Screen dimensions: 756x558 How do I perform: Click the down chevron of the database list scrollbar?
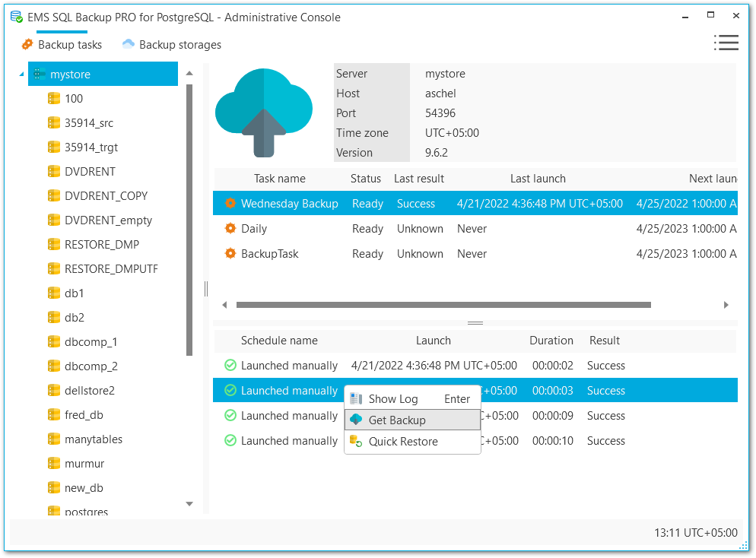[x=189, y=504]
